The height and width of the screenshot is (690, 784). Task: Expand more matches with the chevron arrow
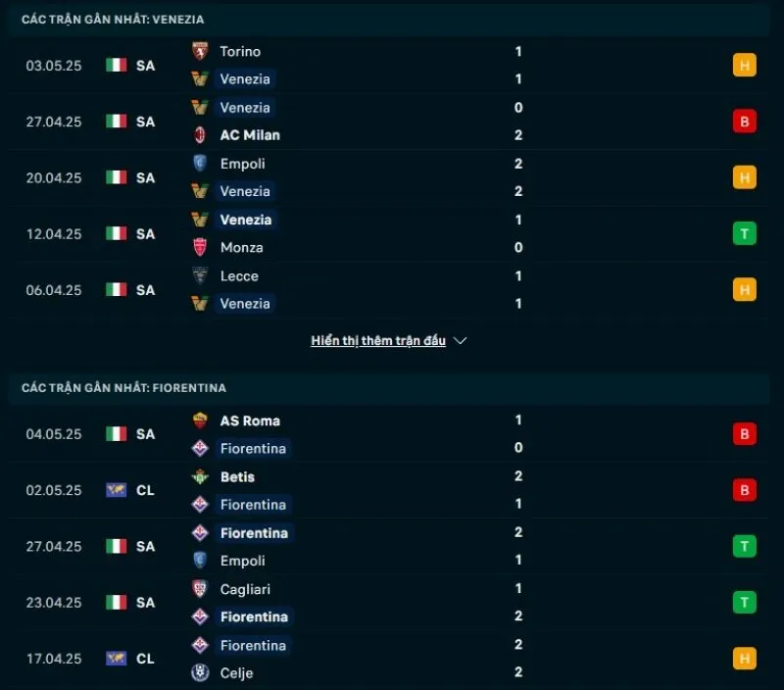[459, 340]
